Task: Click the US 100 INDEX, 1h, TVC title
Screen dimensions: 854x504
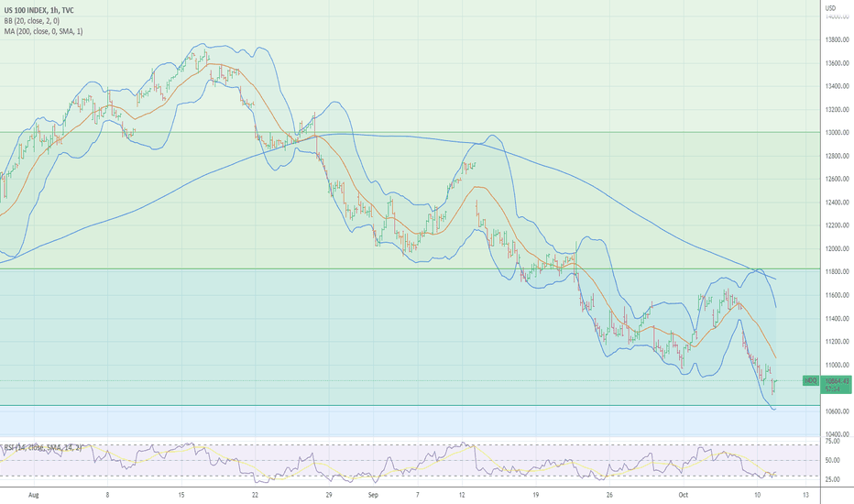Action: [x=38, y=10]
